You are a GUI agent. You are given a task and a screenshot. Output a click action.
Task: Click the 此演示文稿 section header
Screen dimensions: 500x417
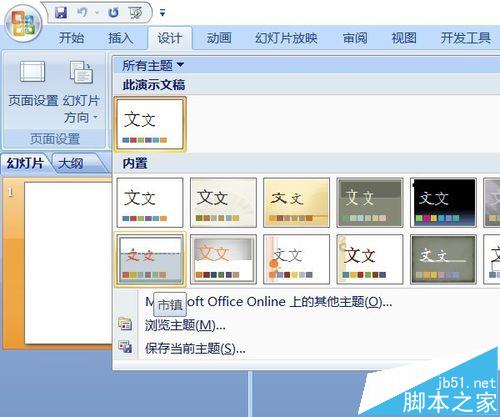pyautogui.click(x=154, y=85)
